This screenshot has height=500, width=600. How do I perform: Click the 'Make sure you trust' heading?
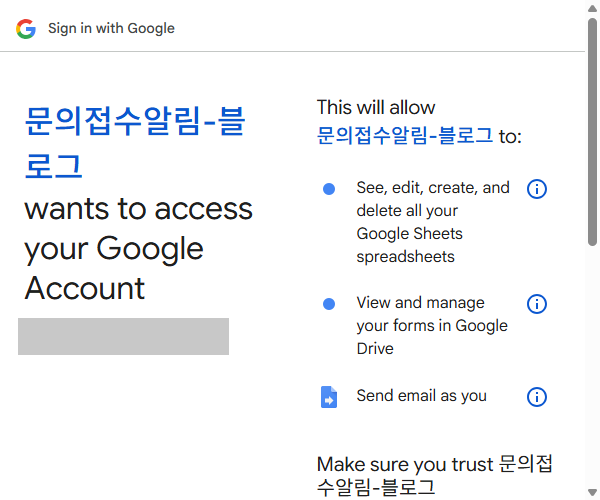pos(435,476)
